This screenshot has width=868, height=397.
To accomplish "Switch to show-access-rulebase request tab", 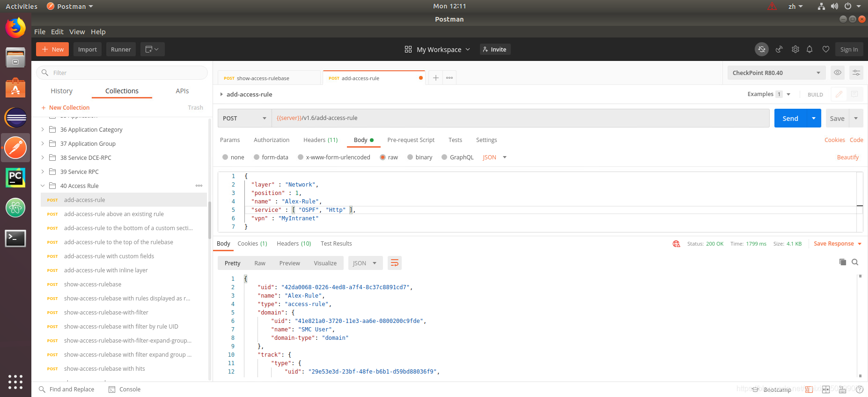I will [x=269, y=78].
